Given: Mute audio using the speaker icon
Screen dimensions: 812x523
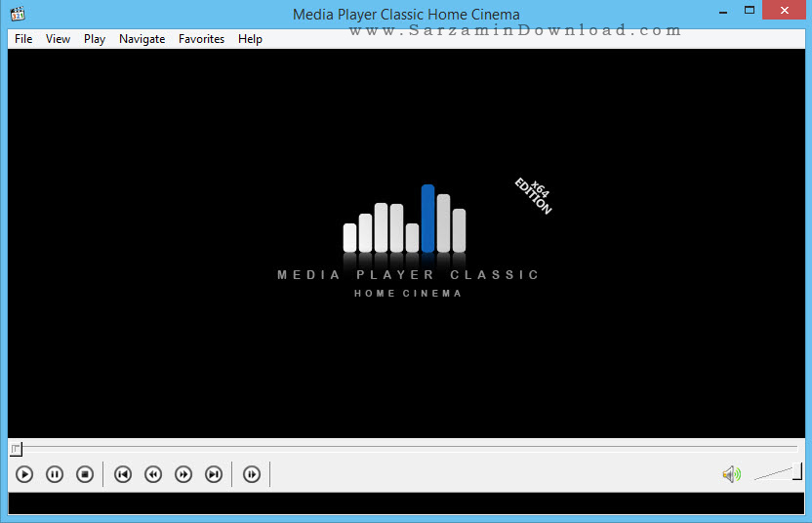Looking at the screenshot, I should pos(732,474).
